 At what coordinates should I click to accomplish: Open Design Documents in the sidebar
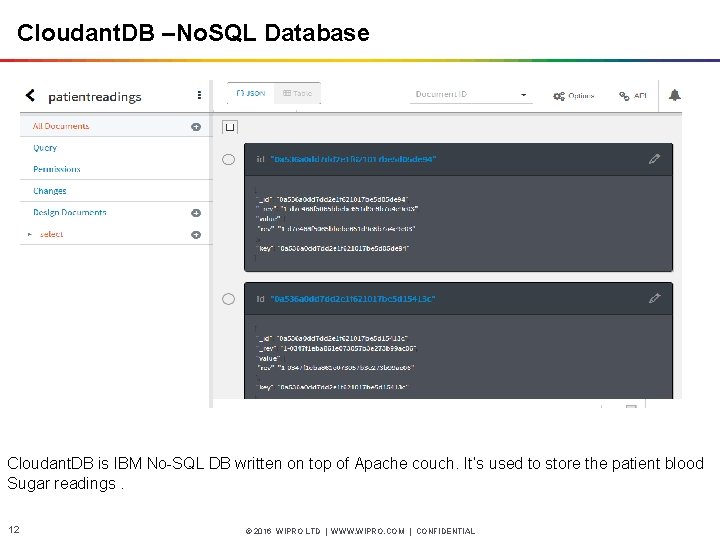pyautogui.click(x=69, y=212)
